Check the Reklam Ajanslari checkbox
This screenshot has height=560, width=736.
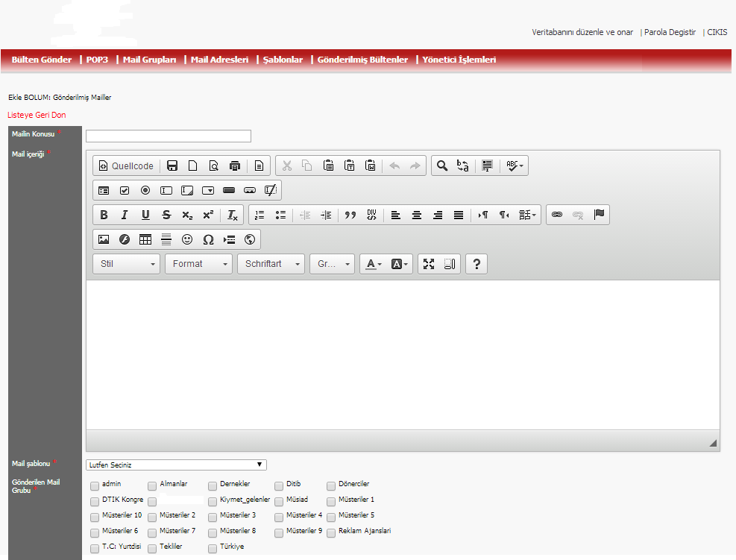pos(331,532)
